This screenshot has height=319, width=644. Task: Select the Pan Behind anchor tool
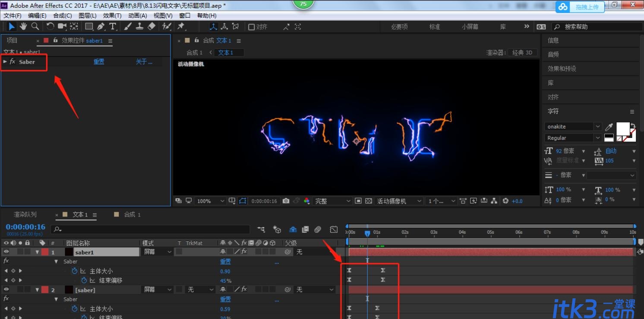click(x=74, y=26)
